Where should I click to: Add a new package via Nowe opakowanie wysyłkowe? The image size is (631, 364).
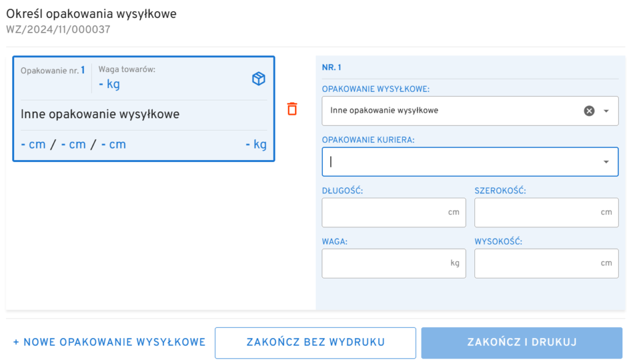109,342
